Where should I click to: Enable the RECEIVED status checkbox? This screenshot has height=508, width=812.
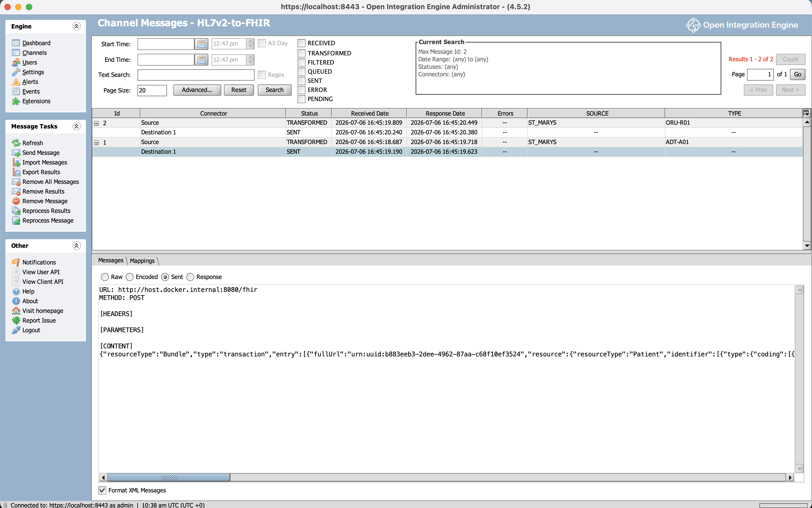click(301, 43)
